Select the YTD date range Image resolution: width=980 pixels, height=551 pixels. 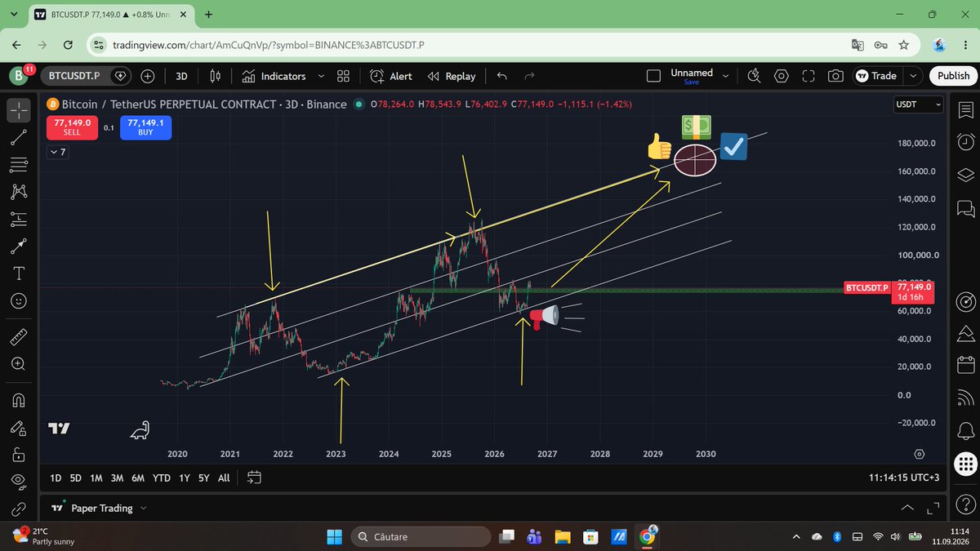[x=162, y=478]
